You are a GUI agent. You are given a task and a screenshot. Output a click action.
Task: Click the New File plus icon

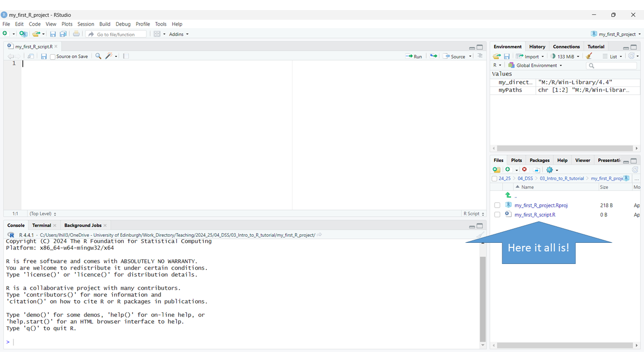click(5, 34)
